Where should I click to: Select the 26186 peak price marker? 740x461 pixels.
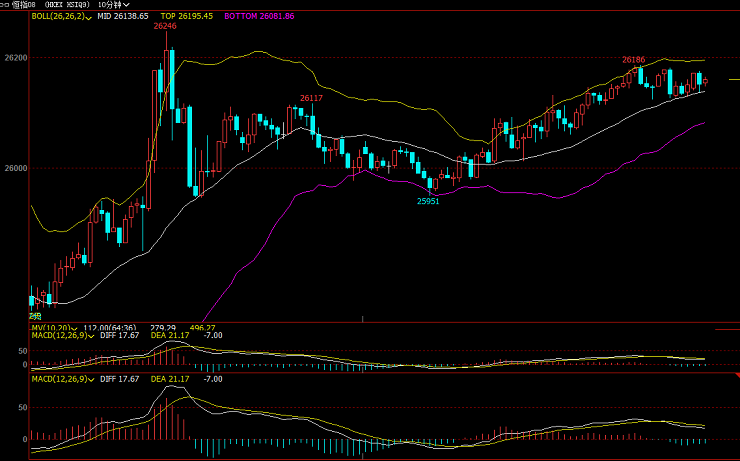[x=634, y=60]
